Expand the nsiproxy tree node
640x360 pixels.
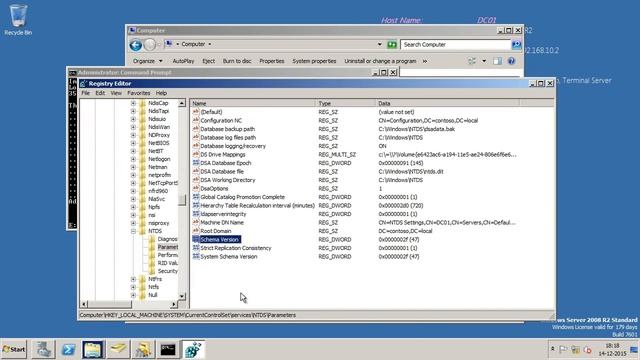pos(133,223)
